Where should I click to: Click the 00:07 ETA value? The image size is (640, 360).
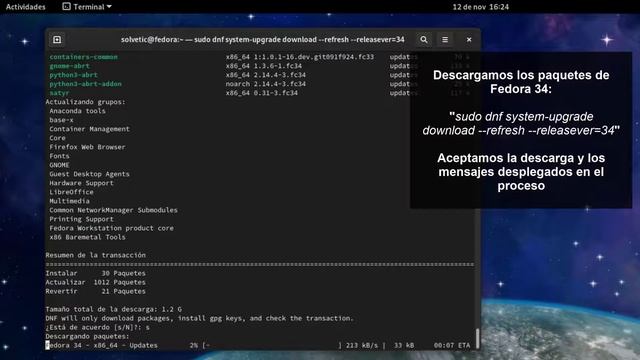[x=452, y=345]
